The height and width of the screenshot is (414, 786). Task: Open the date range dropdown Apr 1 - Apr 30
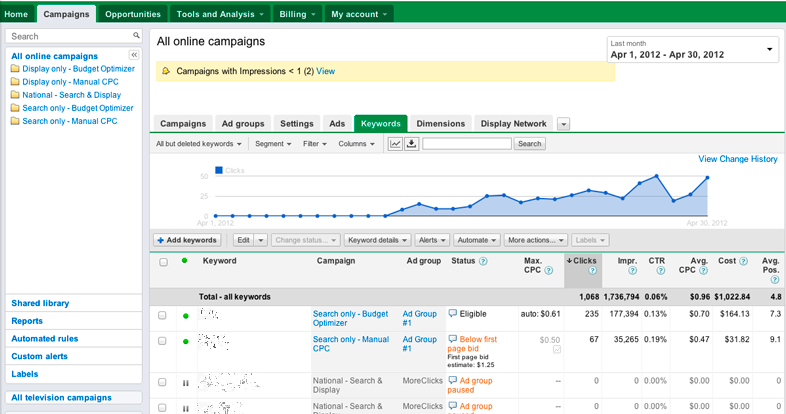pos(692,49)
